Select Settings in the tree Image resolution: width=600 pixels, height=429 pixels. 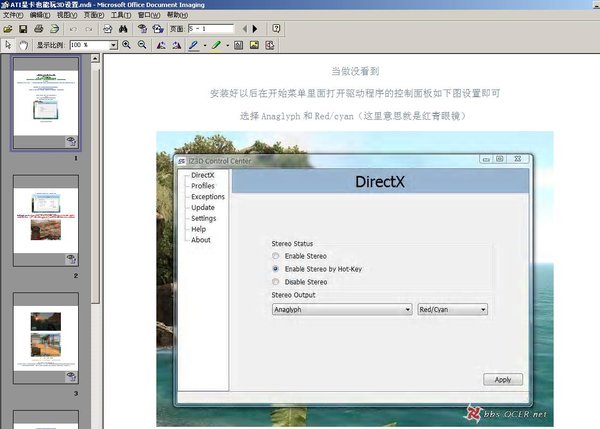(204, 218)
